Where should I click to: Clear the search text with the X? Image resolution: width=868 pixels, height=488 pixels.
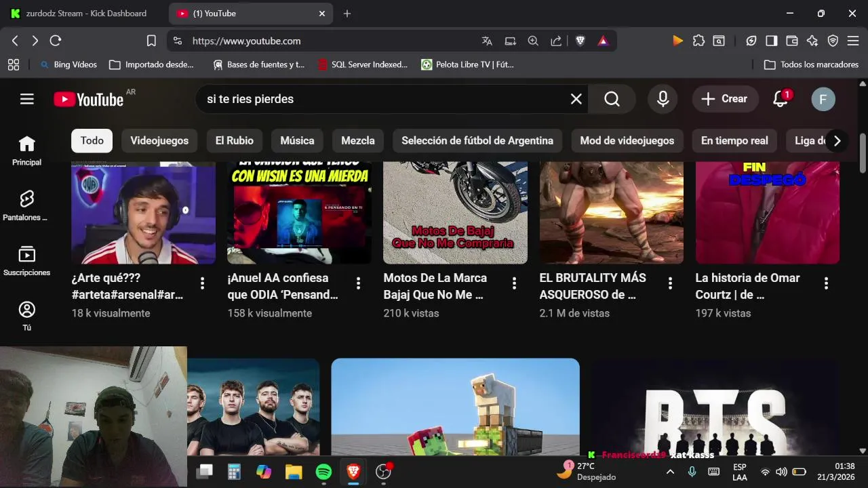point(576,99)
